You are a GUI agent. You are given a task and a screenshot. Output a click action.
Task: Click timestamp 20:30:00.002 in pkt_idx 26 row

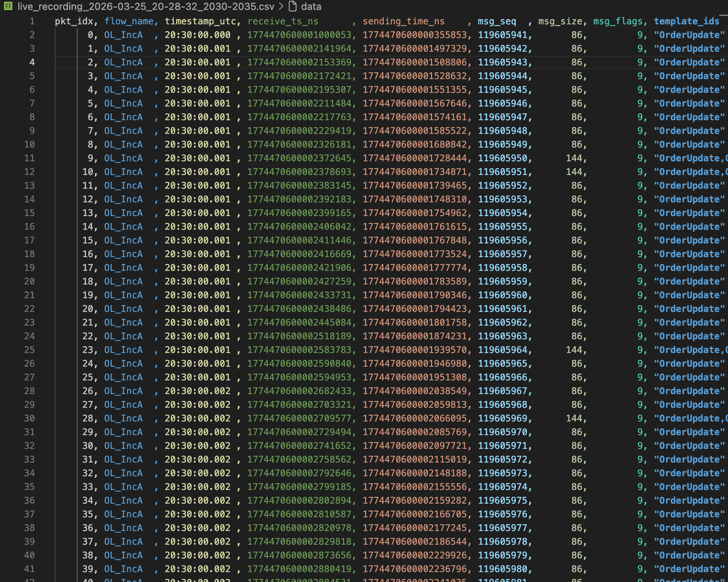(197, 391)
